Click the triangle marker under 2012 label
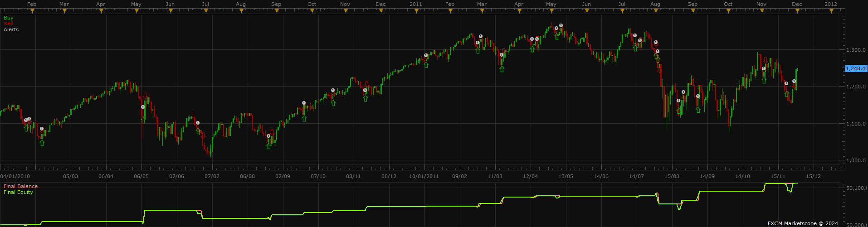This screenshot has width=868, height=227. tap(831, 11)
